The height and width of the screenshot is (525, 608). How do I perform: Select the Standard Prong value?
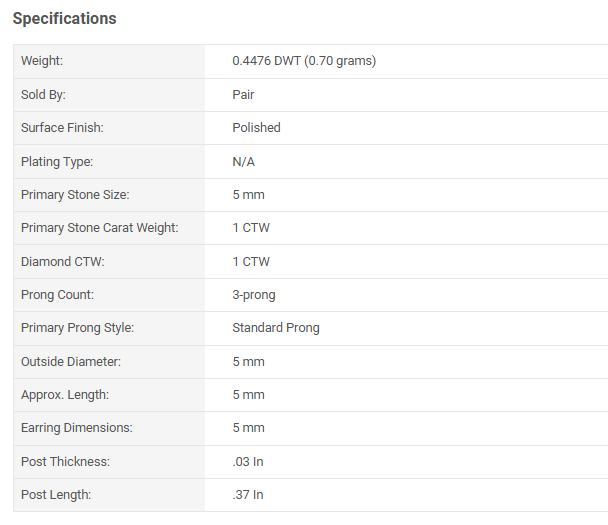(276, 328)
